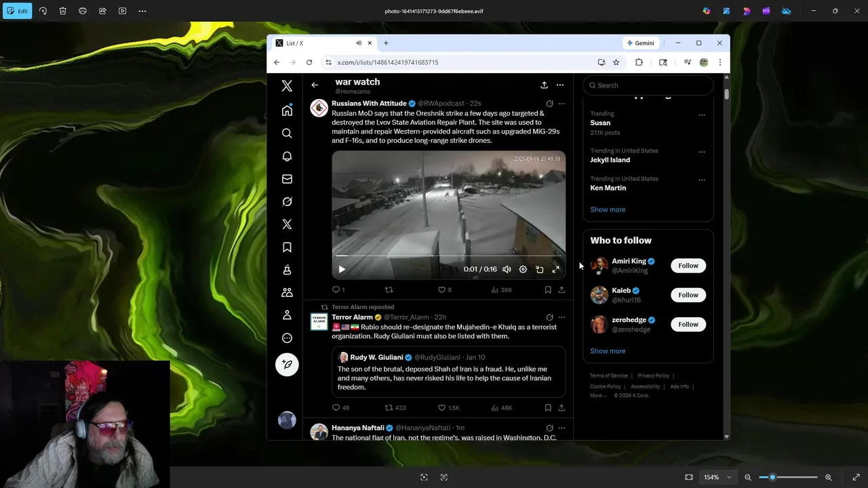Open More options circle in X sidebar

click(287, 338)
